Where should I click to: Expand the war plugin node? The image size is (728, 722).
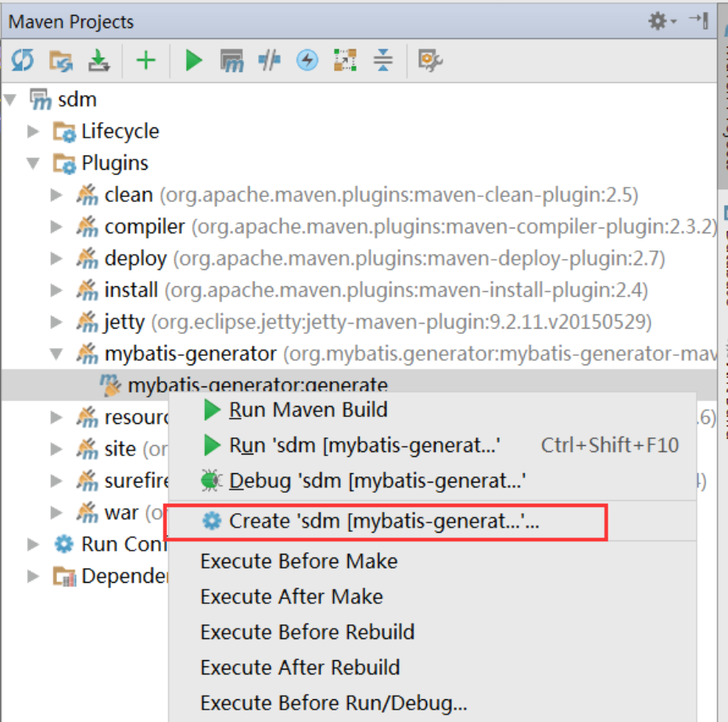[x=56, y=512]
